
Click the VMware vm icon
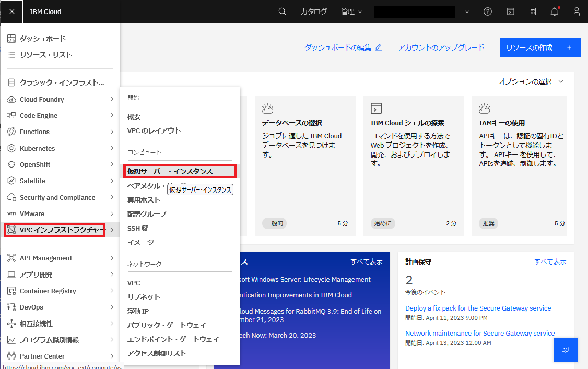pyautogui.click(x=11, y=213)
